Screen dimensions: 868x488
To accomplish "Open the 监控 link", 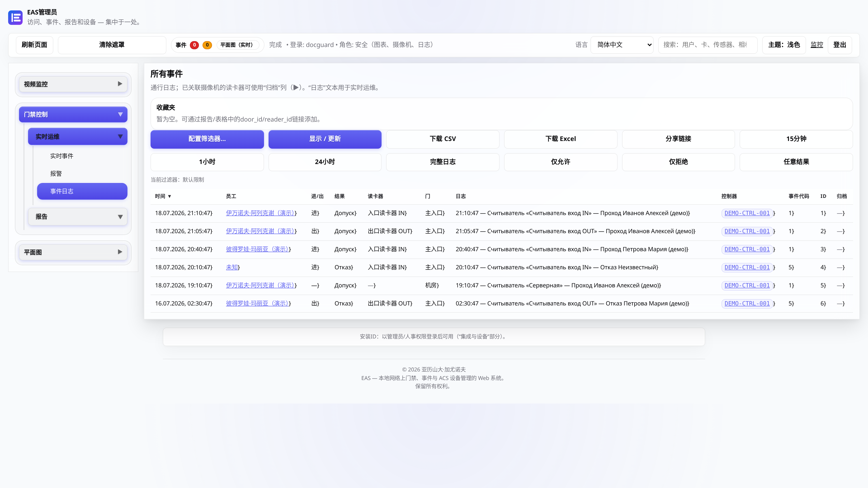I will [x=817, y=45].
